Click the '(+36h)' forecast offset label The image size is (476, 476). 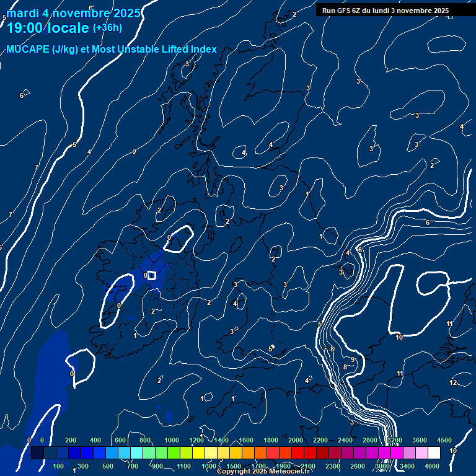(107, 28)
